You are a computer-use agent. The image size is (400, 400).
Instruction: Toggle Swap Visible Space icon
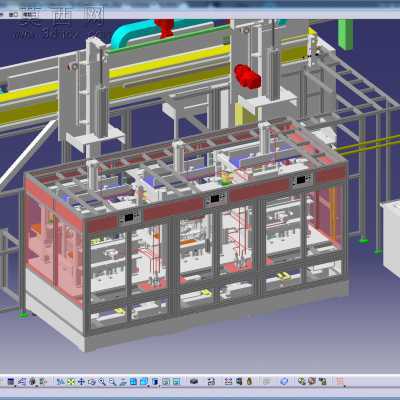coord(176,381)
